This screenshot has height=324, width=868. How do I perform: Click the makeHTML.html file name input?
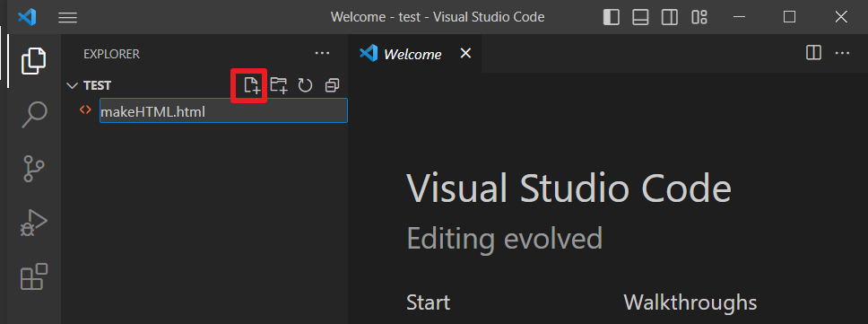223,110
